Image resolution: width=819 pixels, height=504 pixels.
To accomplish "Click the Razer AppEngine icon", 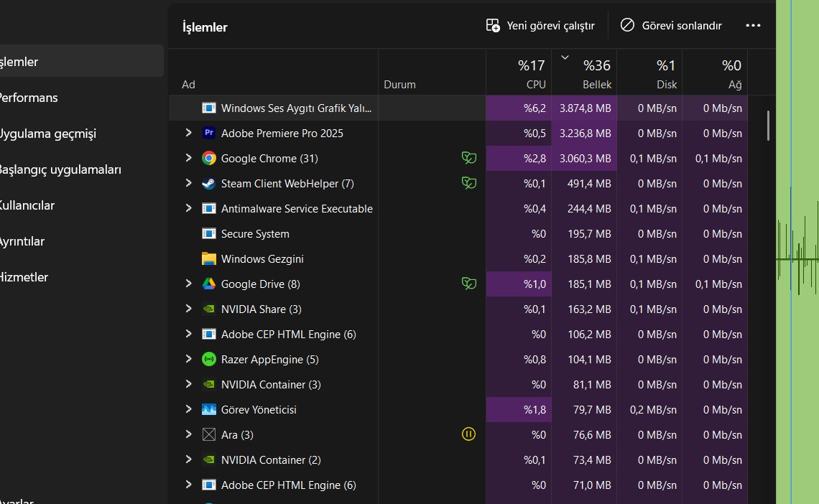I will click(x=209, y=359).
